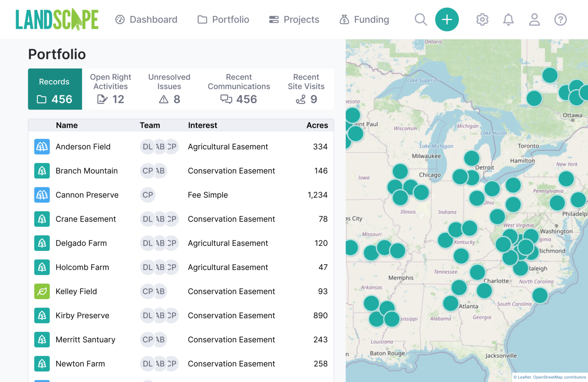The width and height of the screenshot is (588, 382).
Task: Open the user profile icon
Action: coord(534,20)
